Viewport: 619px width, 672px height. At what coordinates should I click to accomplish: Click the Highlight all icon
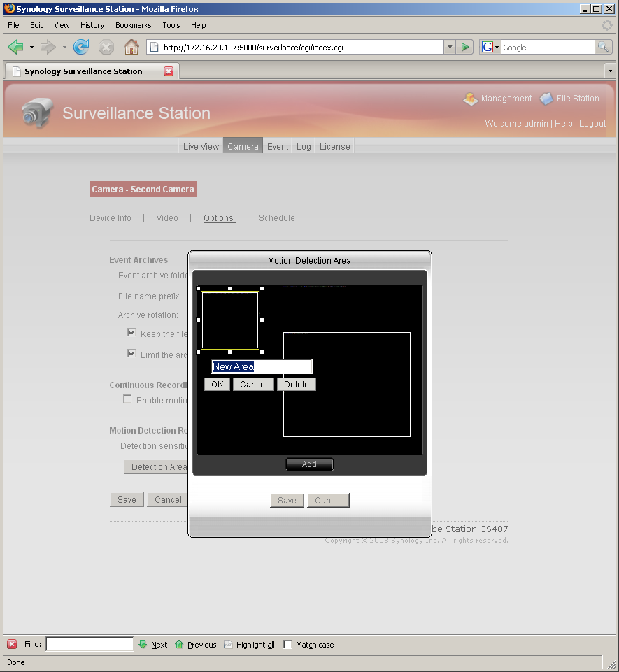pos(228,644)
